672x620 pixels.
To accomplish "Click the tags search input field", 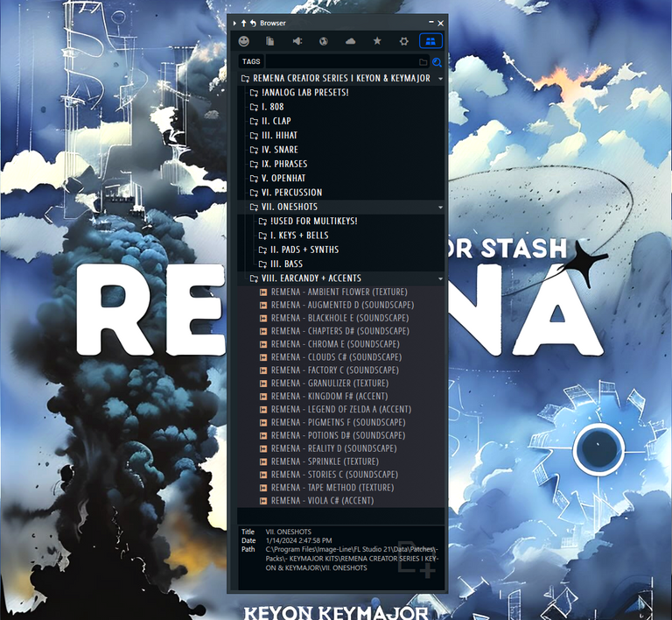I will click(x=341, y=62).
